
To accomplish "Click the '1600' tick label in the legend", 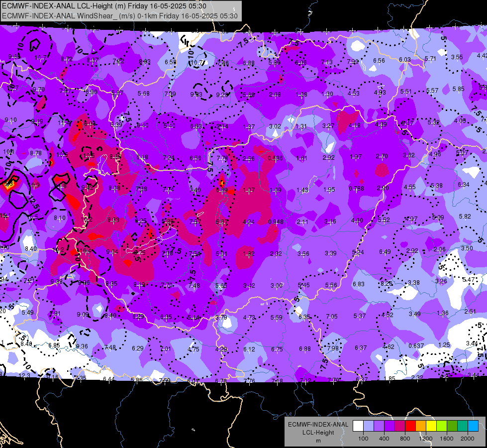I will click(447, 439).
